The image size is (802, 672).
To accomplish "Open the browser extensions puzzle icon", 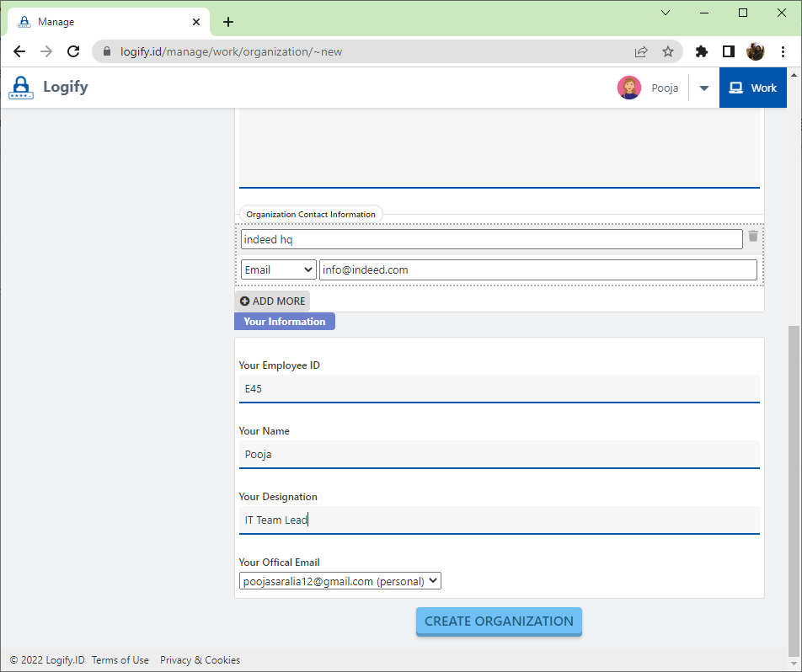I will 701,51.
